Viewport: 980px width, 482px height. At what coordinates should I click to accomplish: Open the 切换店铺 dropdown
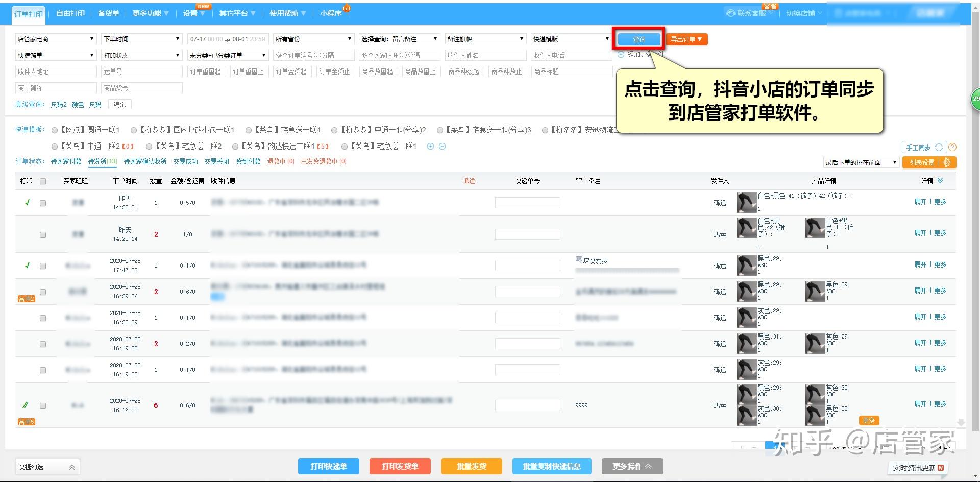804,13
